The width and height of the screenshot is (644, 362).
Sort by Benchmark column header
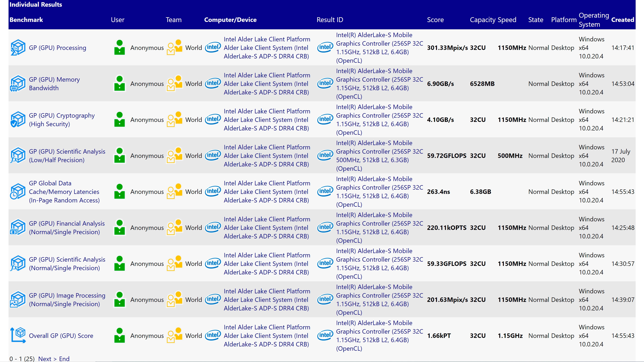click(x=26, y=20)
